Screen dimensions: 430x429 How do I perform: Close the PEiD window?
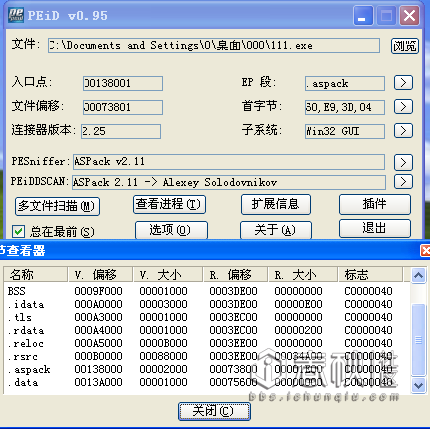[409, 16]
